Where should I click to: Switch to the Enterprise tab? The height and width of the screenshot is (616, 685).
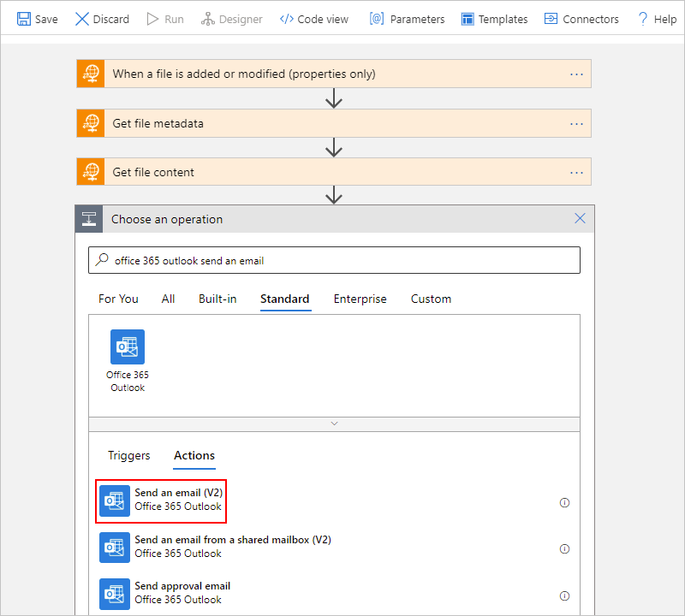point(360,299)
